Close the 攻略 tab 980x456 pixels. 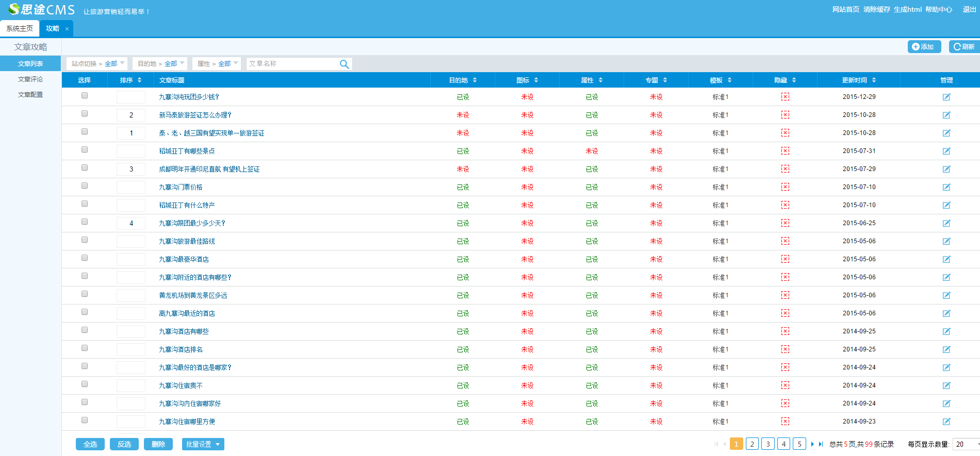tap(67, 29)
